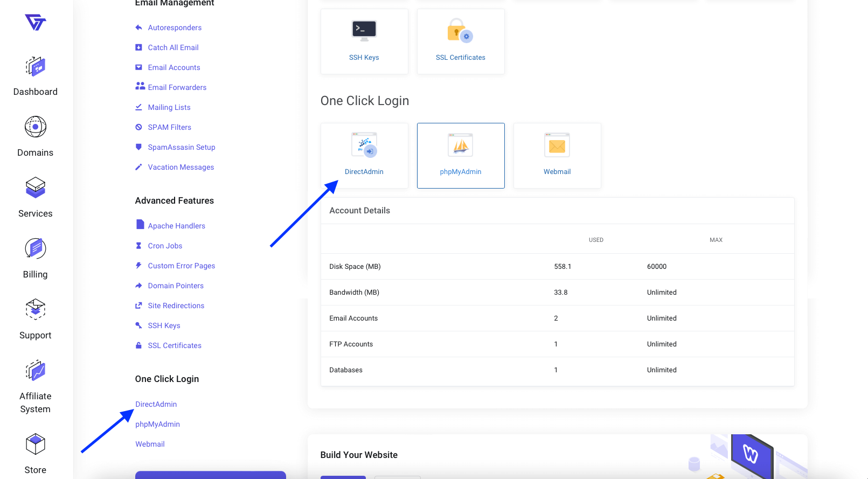Open the Affiliate System icon
The image size is (868, 479).
(36, 371)
